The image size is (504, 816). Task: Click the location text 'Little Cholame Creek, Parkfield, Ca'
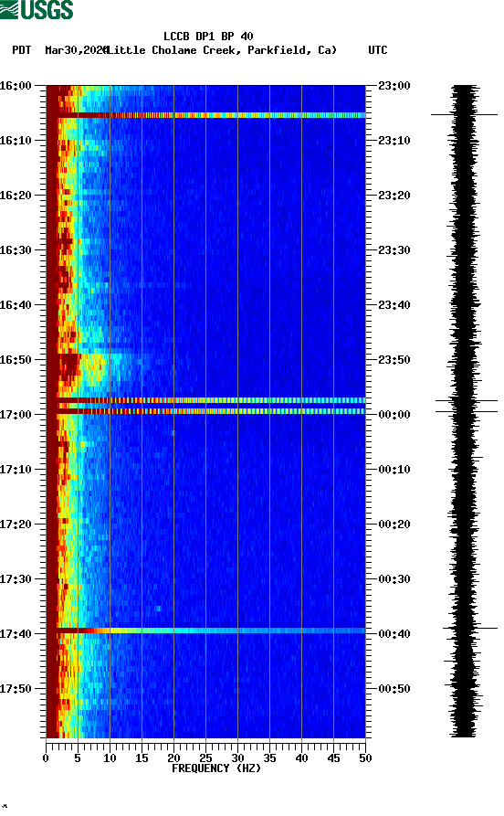[x=222, y=50]
